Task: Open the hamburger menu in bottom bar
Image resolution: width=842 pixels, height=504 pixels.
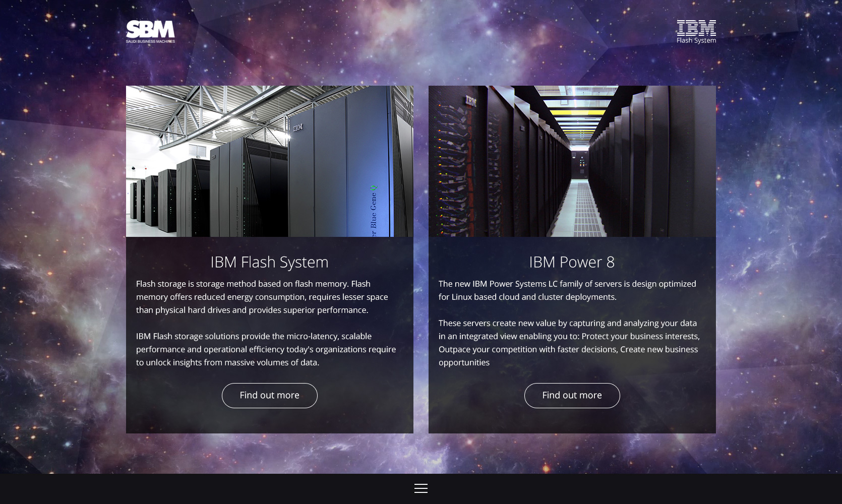Action: point(421,488)
